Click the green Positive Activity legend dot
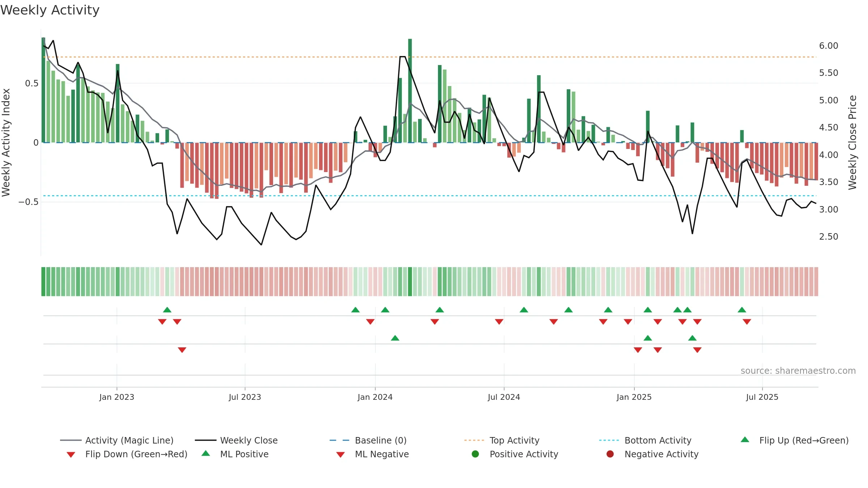 476,454
